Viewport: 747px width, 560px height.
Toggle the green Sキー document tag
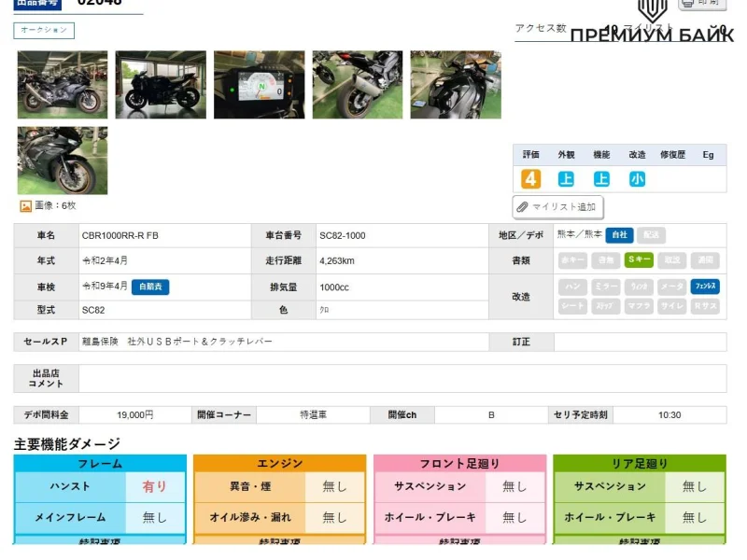[639, 260]
